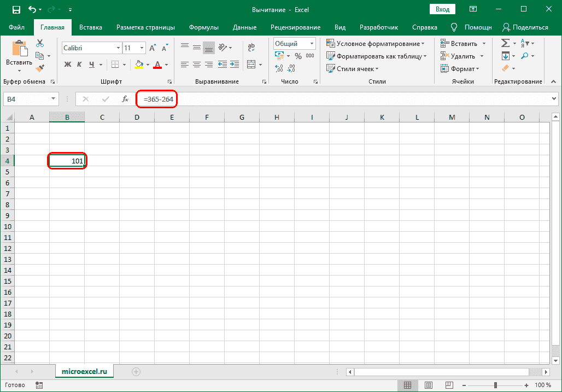Open the Условное форматирование dropdown
The width and height of the screenshot is (562, 392).
[x=375, y=44]
